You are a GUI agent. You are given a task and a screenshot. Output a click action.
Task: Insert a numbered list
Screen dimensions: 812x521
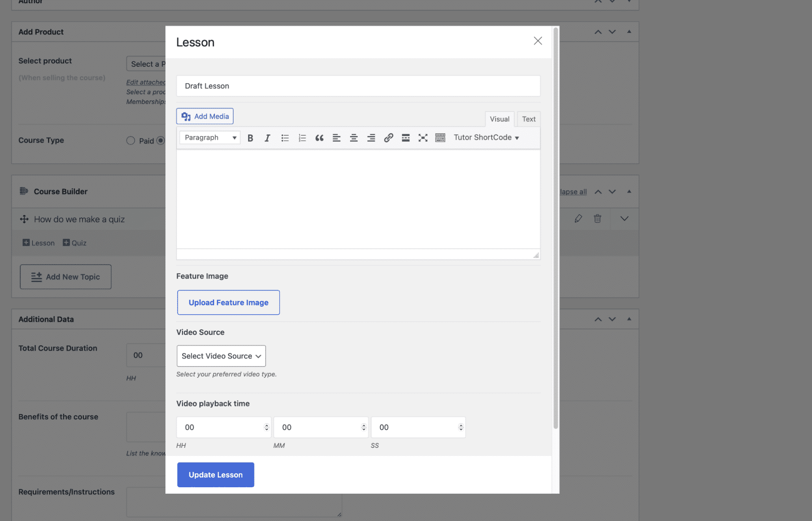302,138
